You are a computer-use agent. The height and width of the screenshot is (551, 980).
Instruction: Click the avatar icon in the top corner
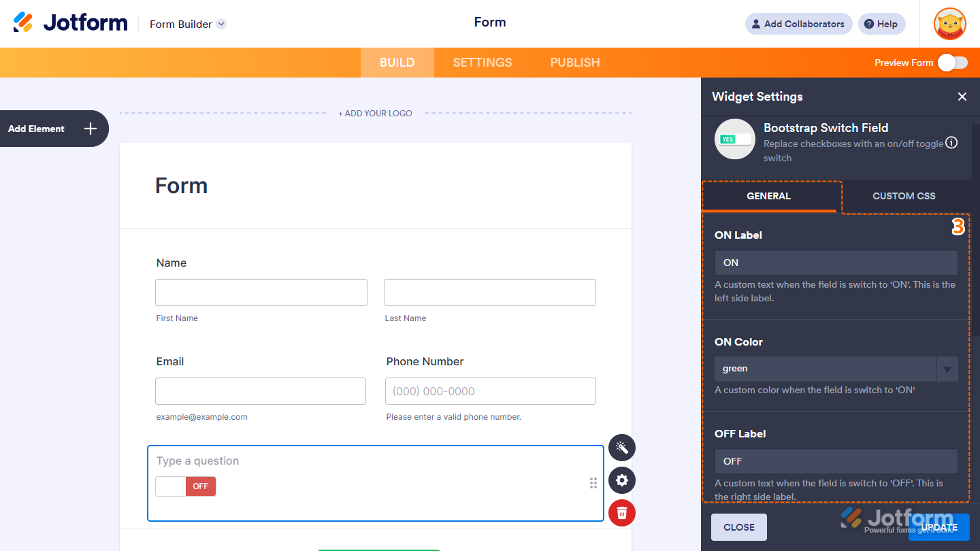tap(949, 24)
